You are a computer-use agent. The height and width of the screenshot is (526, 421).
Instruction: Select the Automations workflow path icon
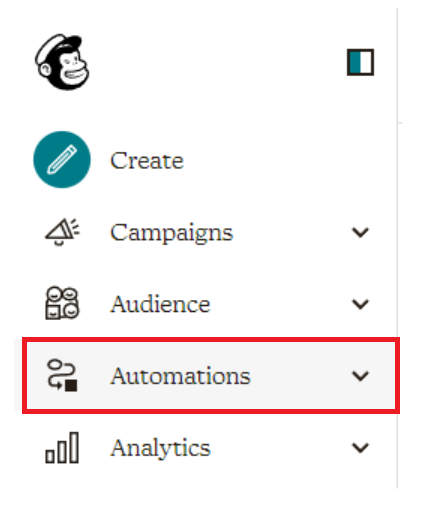tap(62, 375)
